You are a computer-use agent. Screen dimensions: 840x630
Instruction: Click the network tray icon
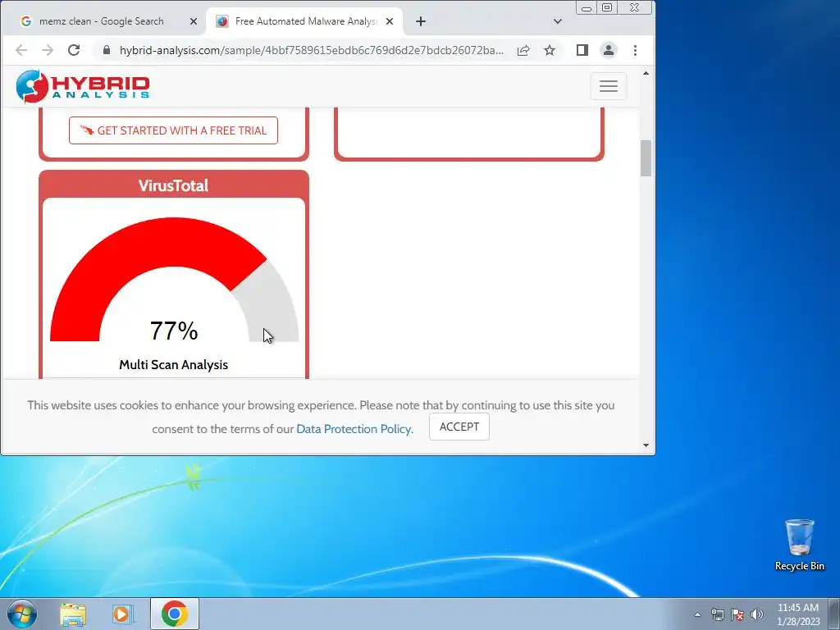pos(717,614)
